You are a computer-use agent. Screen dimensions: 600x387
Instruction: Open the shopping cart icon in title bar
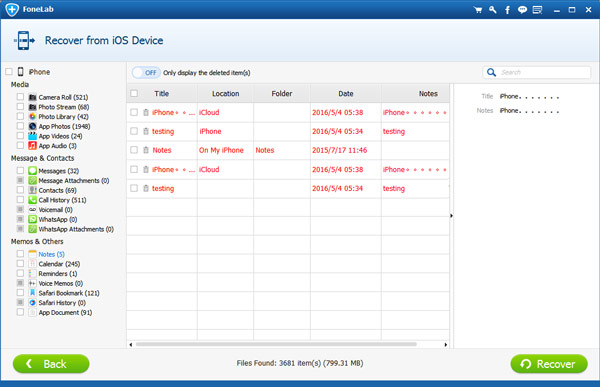pyautogui.click(x=478, y=10)
